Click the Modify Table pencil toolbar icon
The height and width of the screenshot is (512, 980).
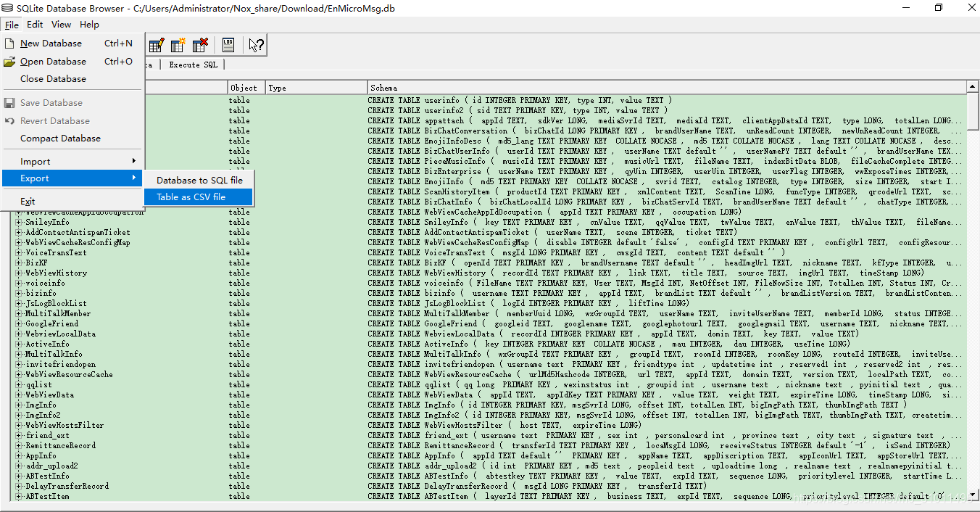coord(156,45)
